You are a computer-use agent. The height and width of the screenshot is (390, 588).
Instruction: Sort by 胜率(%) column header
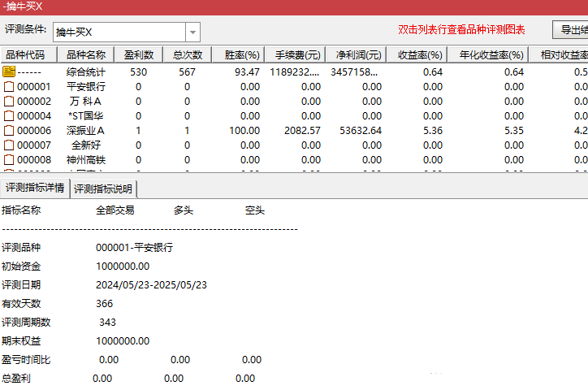click(241, 55)
